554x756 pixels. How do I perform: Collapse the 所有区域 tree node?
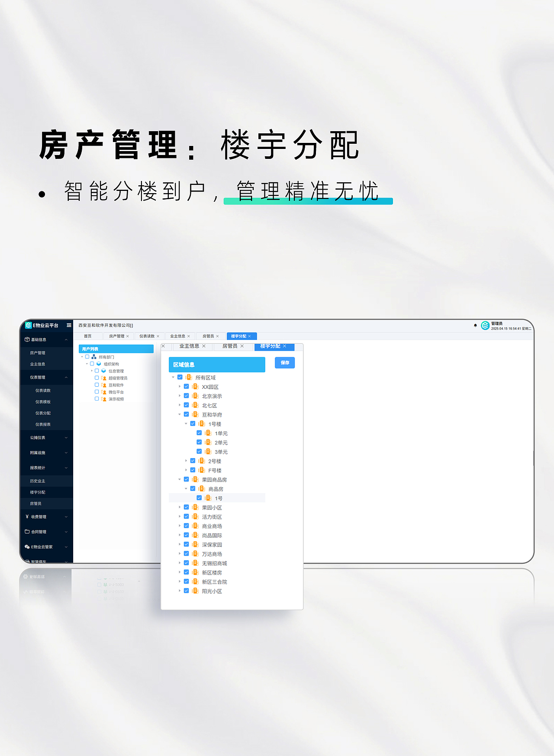tap(173, 377)
